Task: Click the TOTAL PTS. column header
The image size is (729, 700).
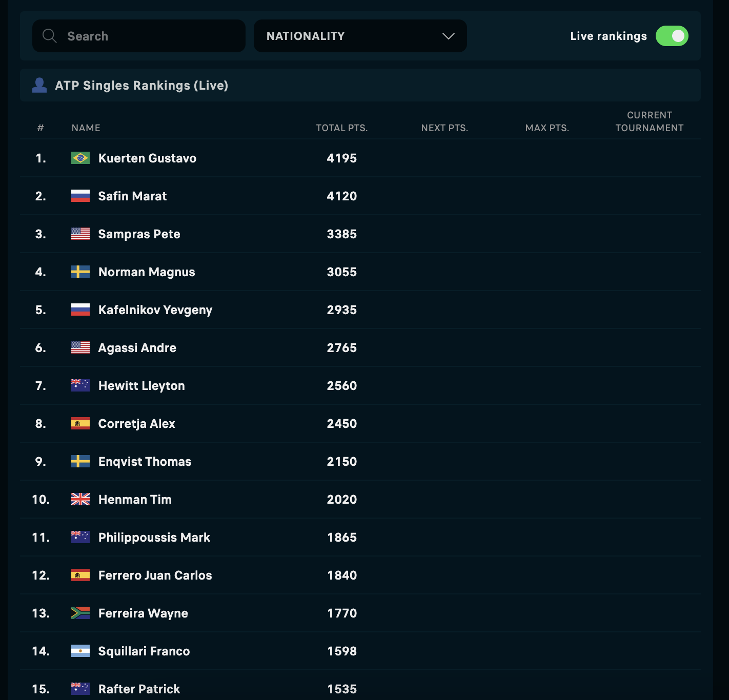Action: point(342,128)
